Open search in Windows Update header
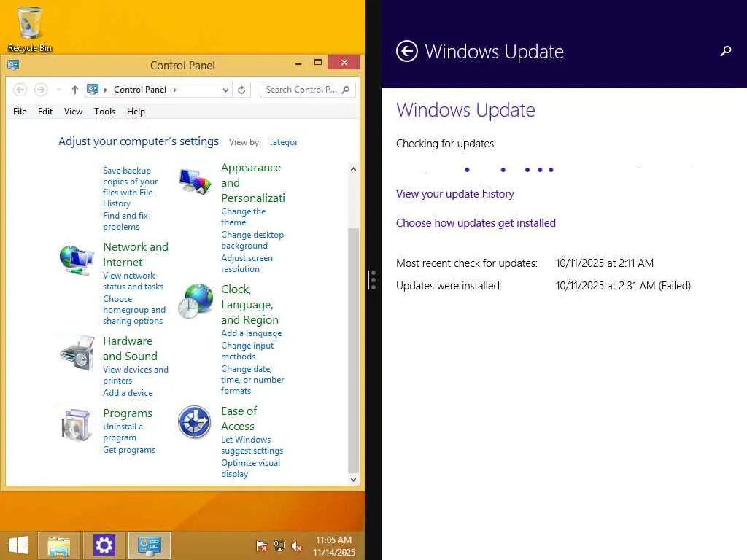Screen dimensions: 747x560 (x=726, y=51)
